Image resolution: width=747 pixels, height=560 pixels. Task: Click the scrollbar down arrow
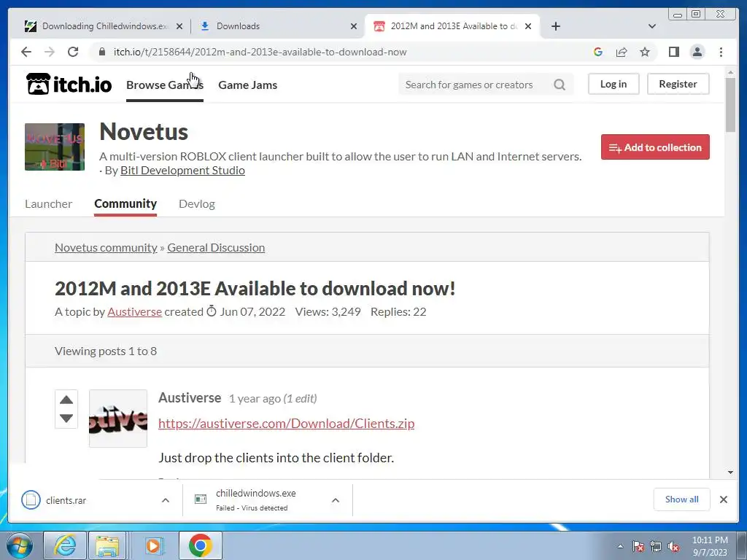730,472
